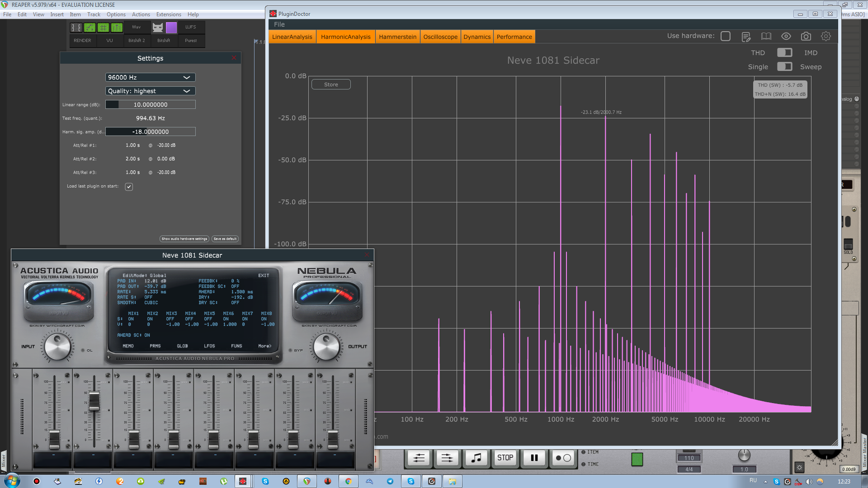This screenshot has height=488, width=868.
Task: Click Save as default button
Action: pyautogui.click(x=225, y=239)
